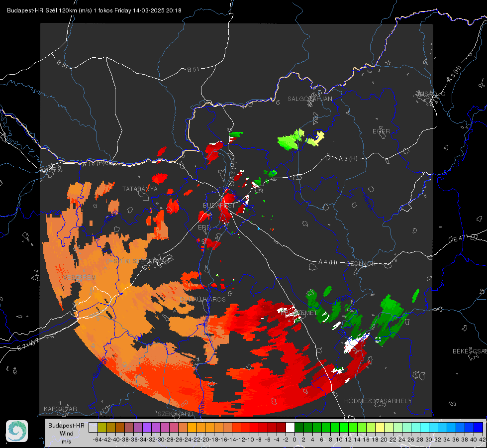
Task: Click the 42 legend value
Action: (x=482, y=440)
